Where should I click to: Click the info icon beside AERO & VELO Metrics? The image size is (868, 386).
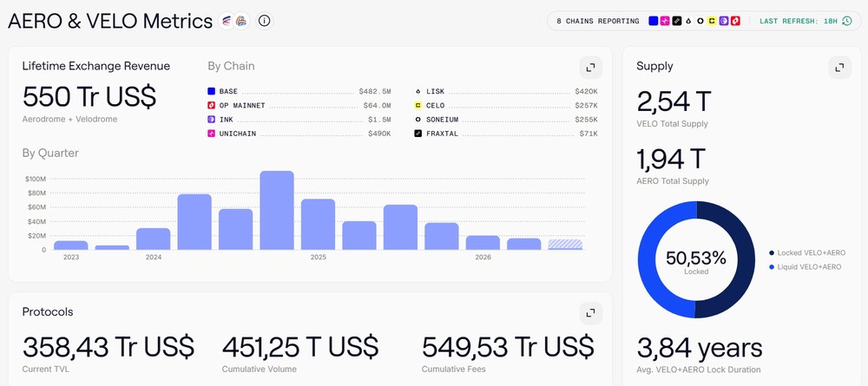(265, 21)
